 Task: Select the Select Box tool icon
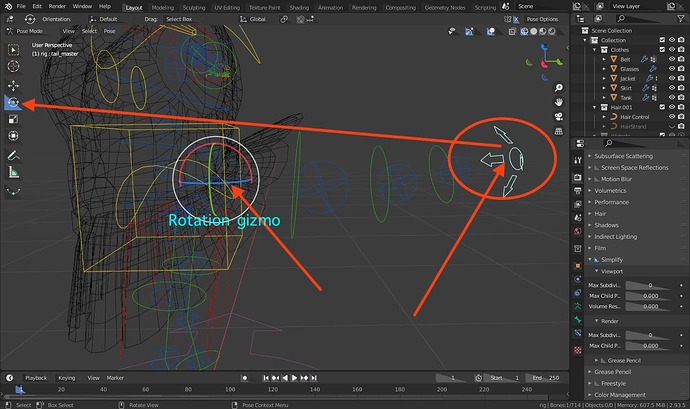coord(13,50)
